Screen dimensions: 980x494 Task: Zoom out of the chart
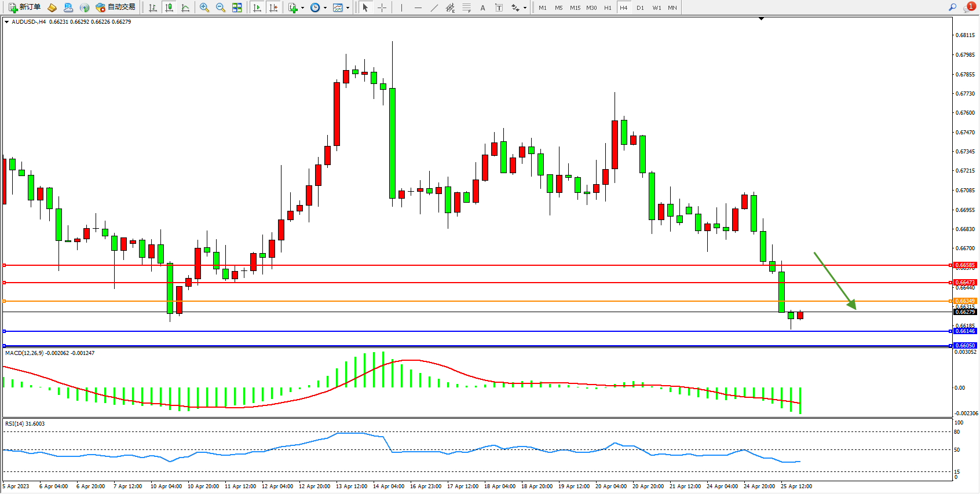pyautogui.click(x=221, y=8)
